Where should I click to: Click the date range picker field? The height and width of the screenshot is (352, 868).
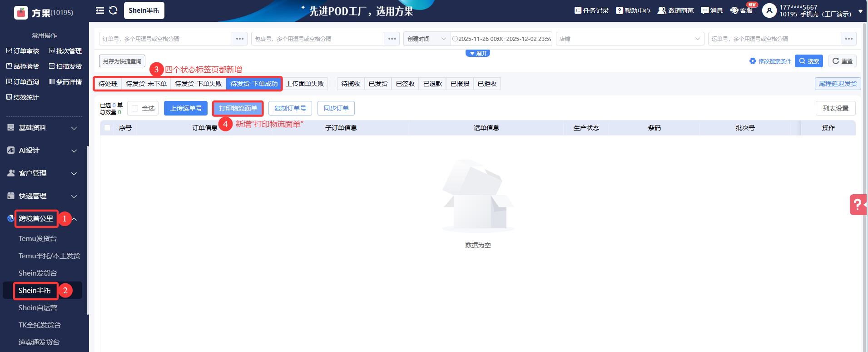coord(501,39)
